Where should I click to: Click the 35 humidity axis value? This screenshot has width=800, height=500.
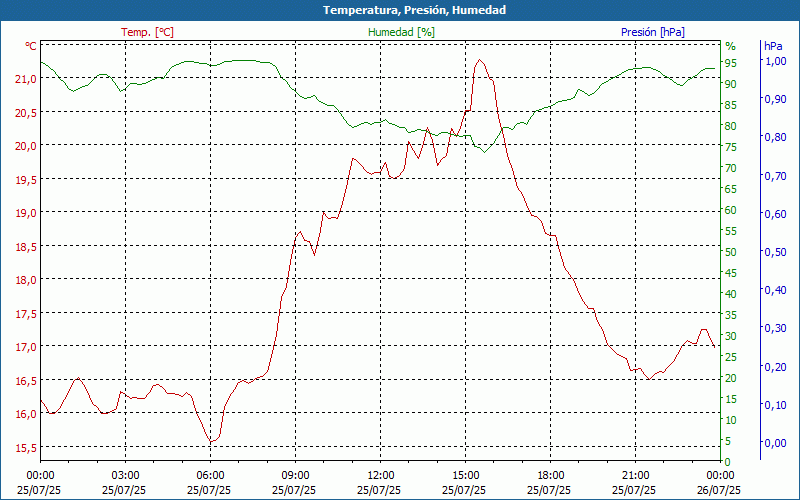[731, 315]
